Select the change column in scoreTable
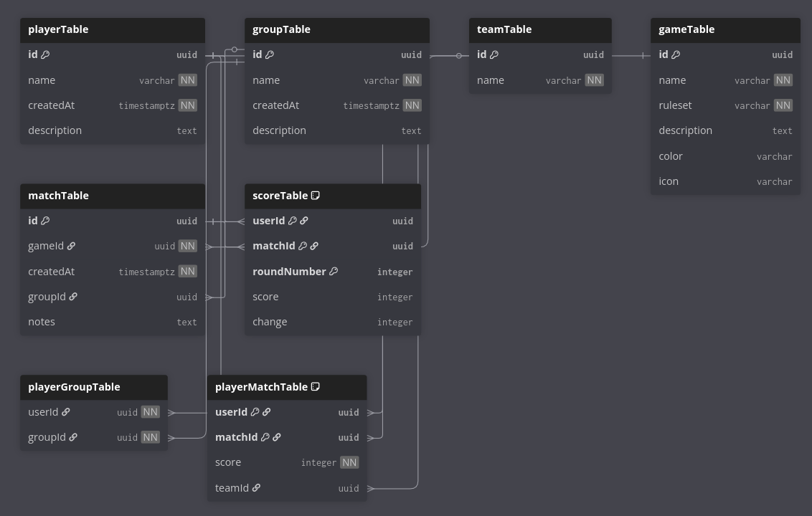812x516 pixels. coord(333,322)
